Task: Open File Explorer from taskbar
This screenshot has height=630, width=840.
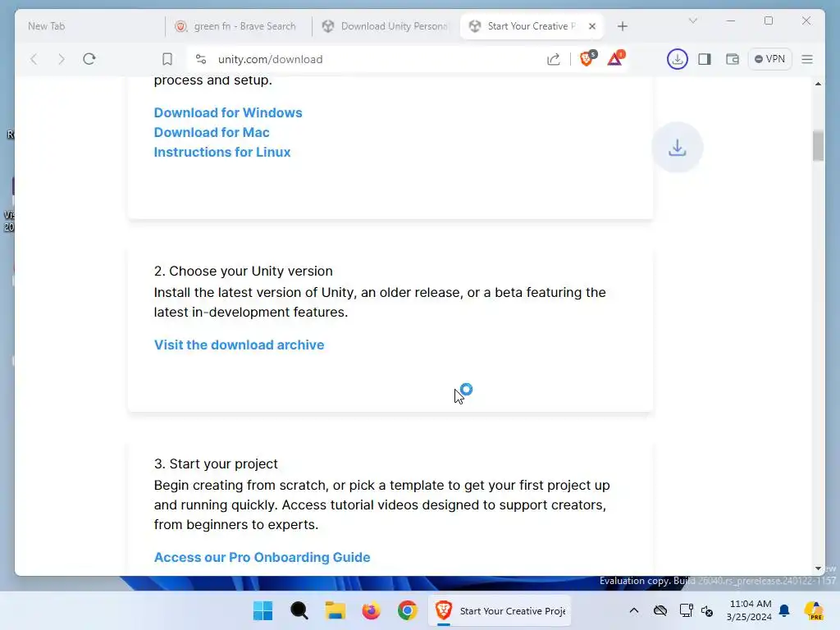Action: click(x=336, y=610)
